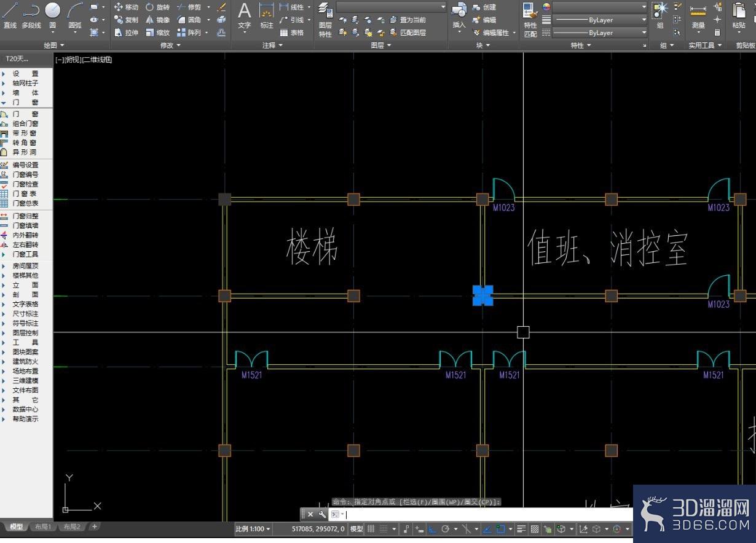Expand 轴网柱子 in T20 sidebar
The height and width of the screenshot is (543, 756).
click(x=26, y=83)
